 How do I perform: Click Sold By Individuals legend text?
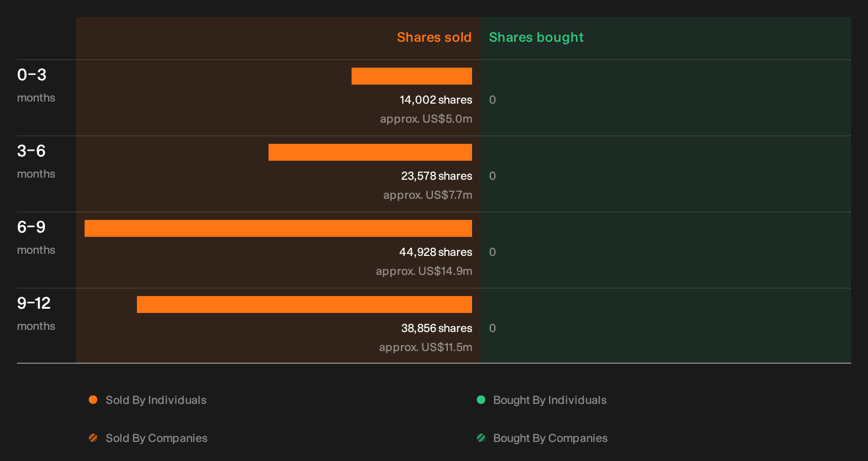pyautogui.click(x=156, y=400)
